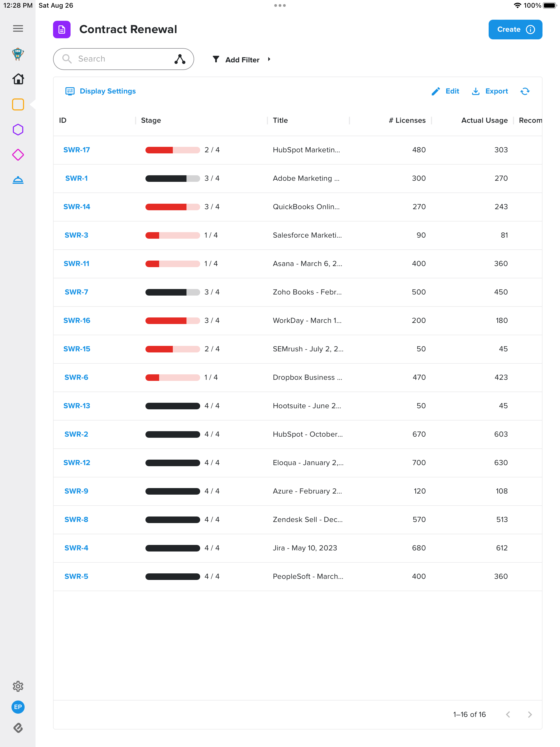This screenshot has width=560, height=747.
Task: Open record SWR-3
Action: (x=76, y=235)
